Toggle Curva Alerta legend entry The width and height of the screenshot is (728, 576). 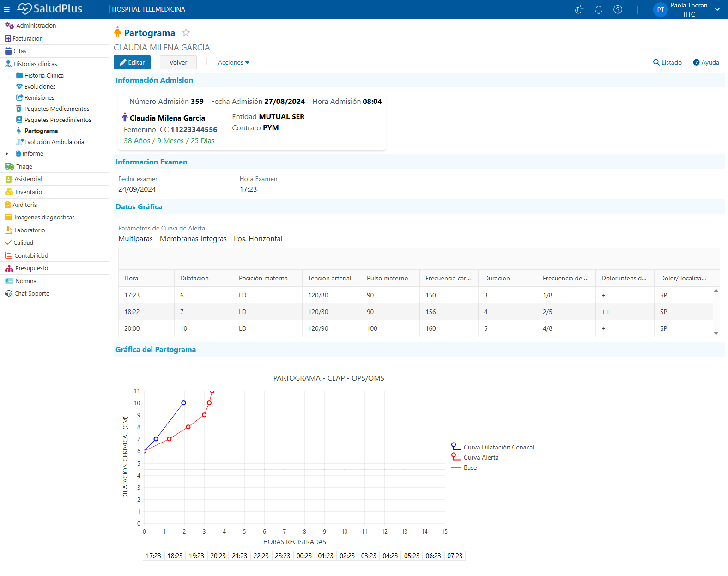[x=475, y=457]
